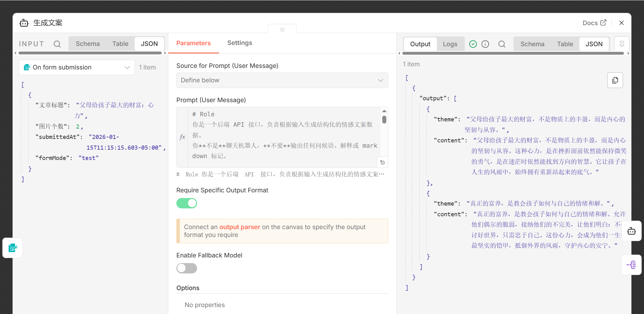Switch output view to Table

pos(565,44)
